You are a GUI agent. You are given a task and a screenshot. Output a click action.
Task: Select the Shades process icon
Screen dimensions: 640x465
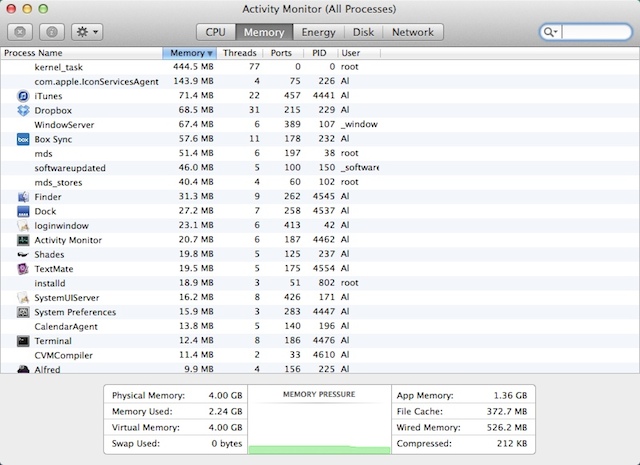(23, 254)
